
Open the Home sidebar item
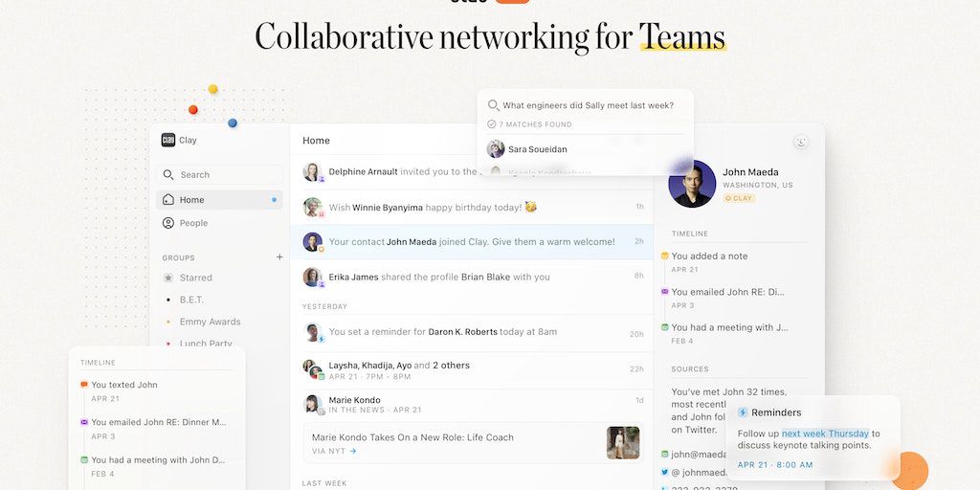point(219,200)
